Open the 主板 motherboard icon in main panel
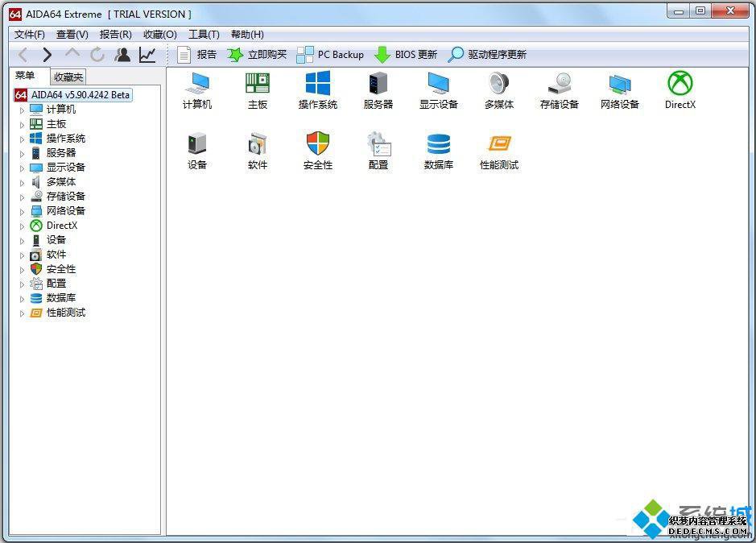The width and height of the screenshot is (756, 543). tap(258, 90)
